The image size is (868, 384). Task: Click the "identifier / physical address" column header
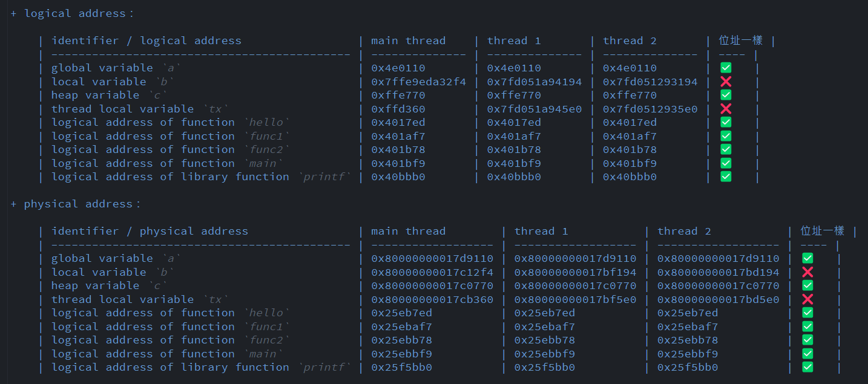coord(150,231)
